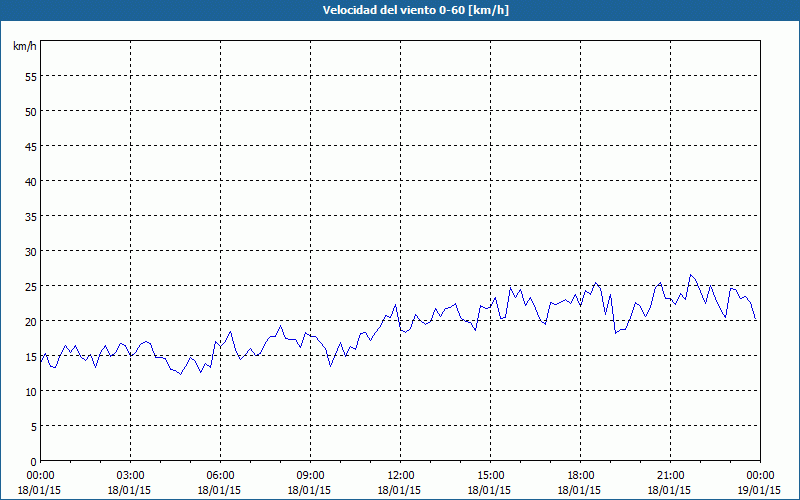Screen dimensions: 800x500
Task: Click the 21:00 time axis label
Action: click(670, 476)
